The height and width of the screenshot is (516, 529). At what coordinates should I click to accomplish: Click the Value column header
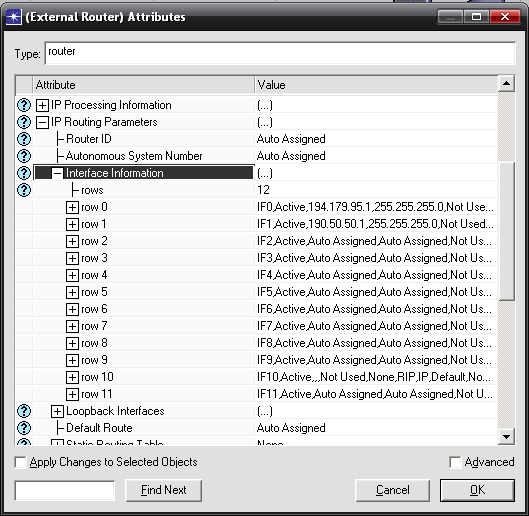click(376, 85)
